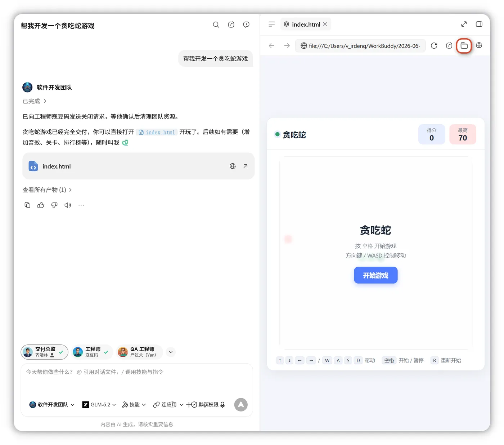The width and height of the screenshot is (504, 445).
Task: Click the 空格 key hint at the game bottom
Action: pyautogui.click(x=389, y=360)
